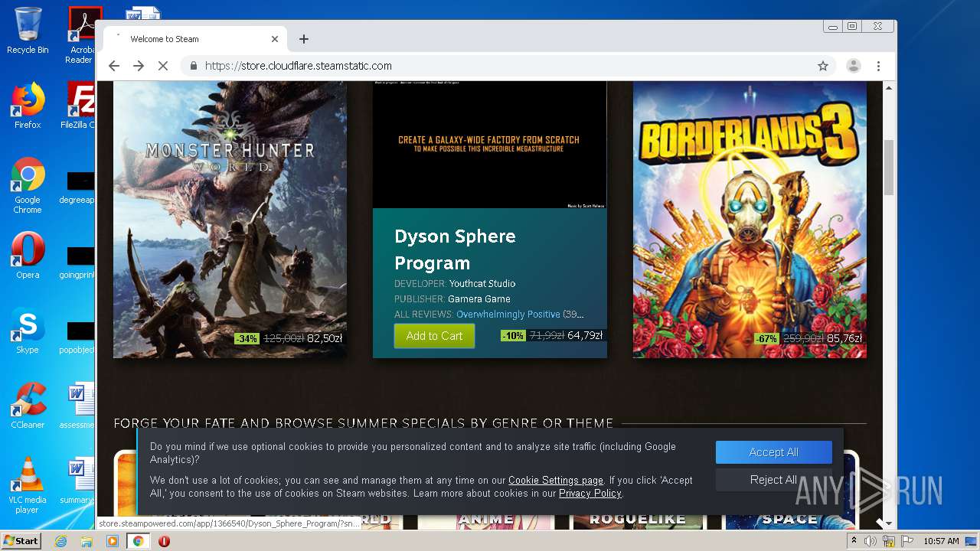Open the Windows Start menu

click(21, 541)
